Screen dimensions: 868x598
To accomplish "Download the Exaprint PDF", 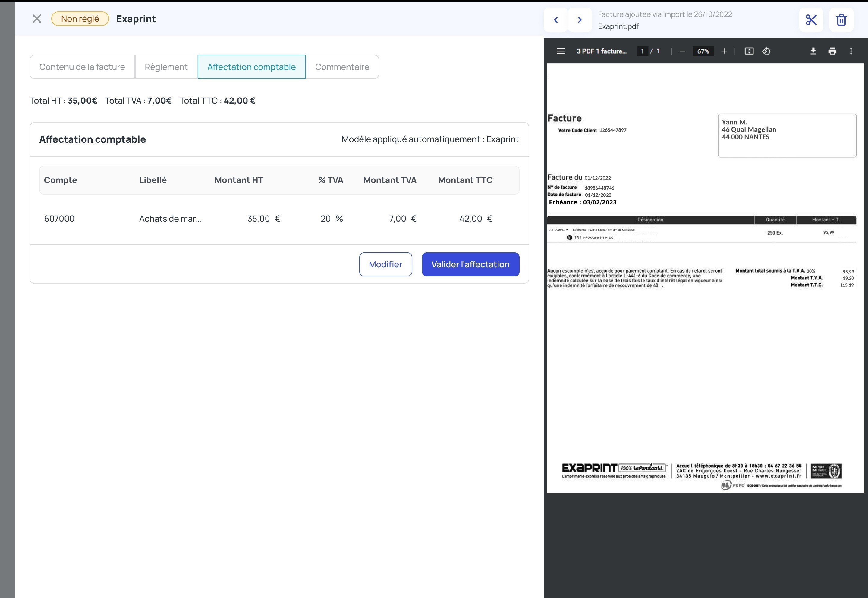I will pos(813,51).
